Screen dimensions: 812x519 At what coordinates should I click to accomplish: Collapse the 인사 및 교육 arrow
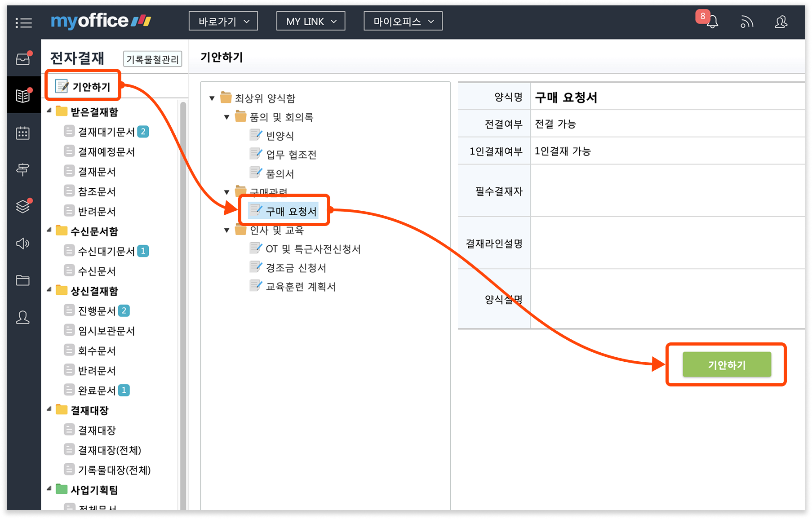coord(227,231)
